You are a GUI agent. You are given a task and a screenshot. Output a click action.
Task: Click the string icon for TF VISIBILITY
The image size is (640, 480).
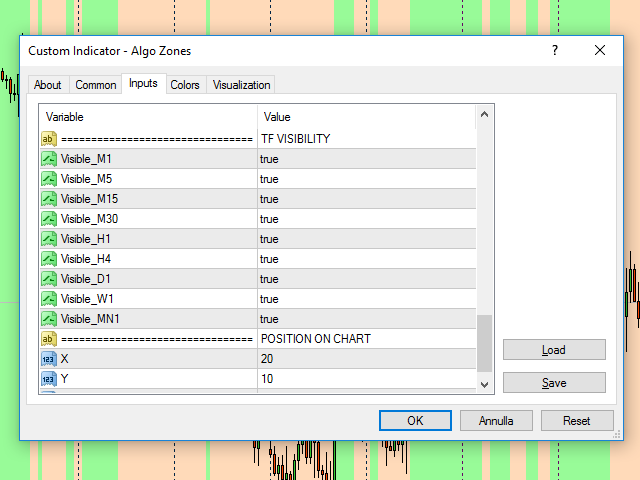click(48, 139)
